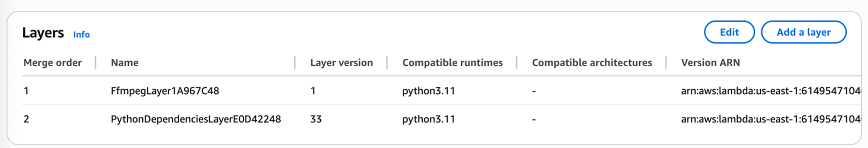Click the Merge order column header
Viewport: 868px width, 148px height.
point(53,63)
